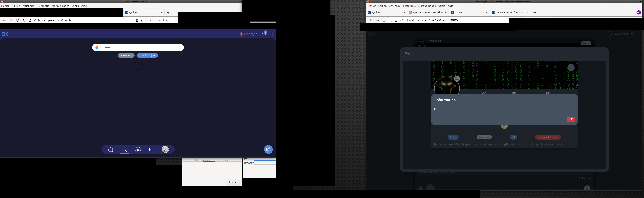The image size is (644, 198).
Task: Select the search magnifier in bottom navigation
Action: (x=124, y=150)
